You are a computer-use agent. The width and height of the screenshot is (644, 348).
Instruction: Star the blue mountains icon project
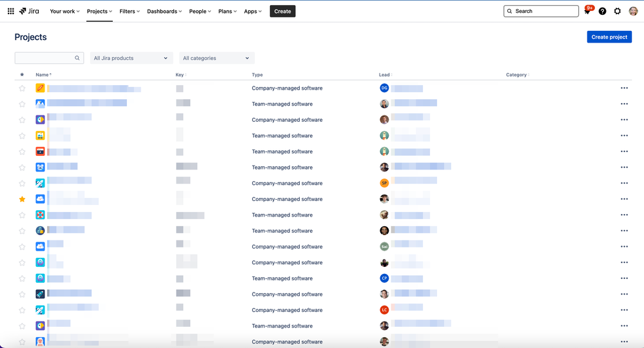22,104
